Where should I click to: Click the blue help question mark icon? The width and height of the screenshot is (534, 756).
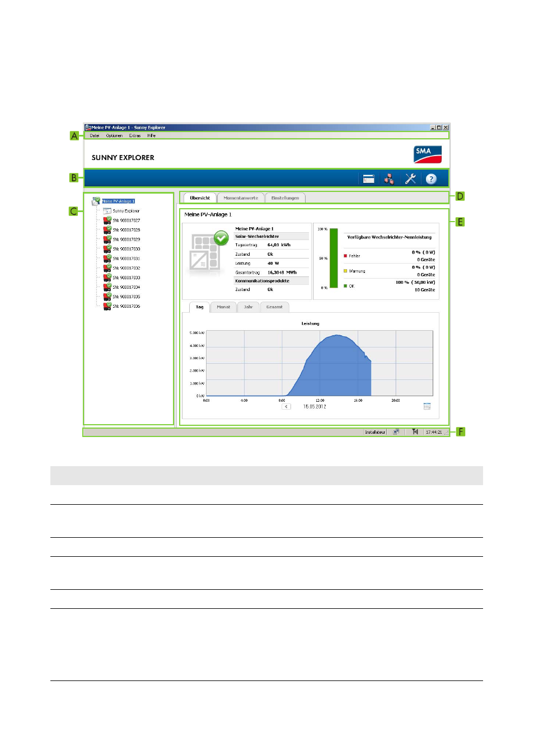tap(431, 179)
